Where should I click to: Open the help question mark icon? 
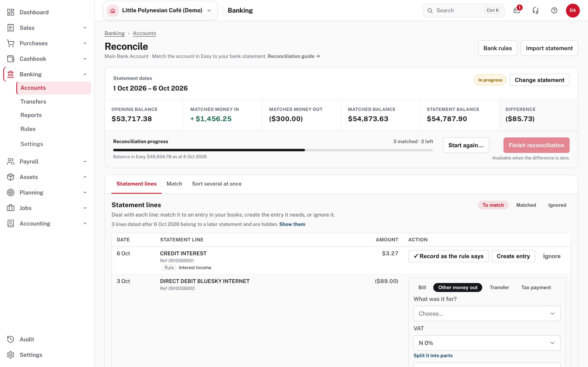click(x=554, y=10)
